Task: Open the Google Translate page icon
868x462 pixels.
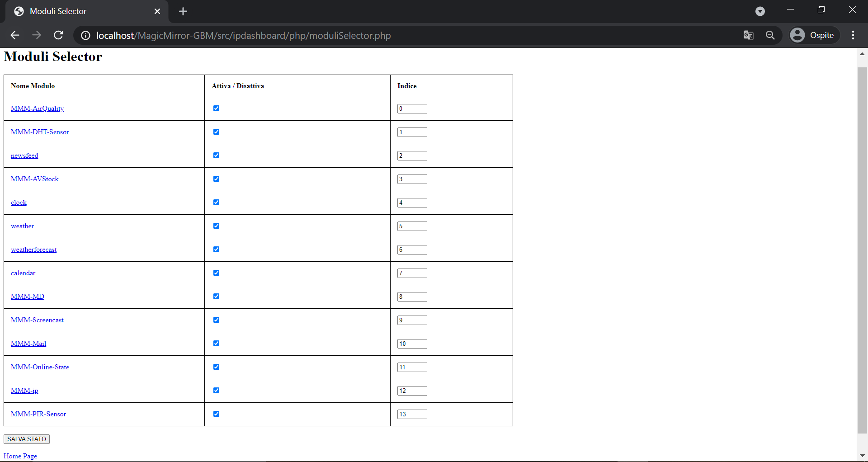Action: (x=749, y=35)
